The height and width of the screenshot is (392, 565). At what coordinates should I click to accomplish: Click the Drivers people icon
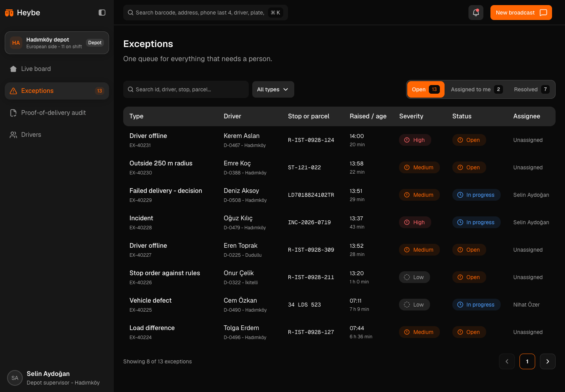click(x=13, y=135)
